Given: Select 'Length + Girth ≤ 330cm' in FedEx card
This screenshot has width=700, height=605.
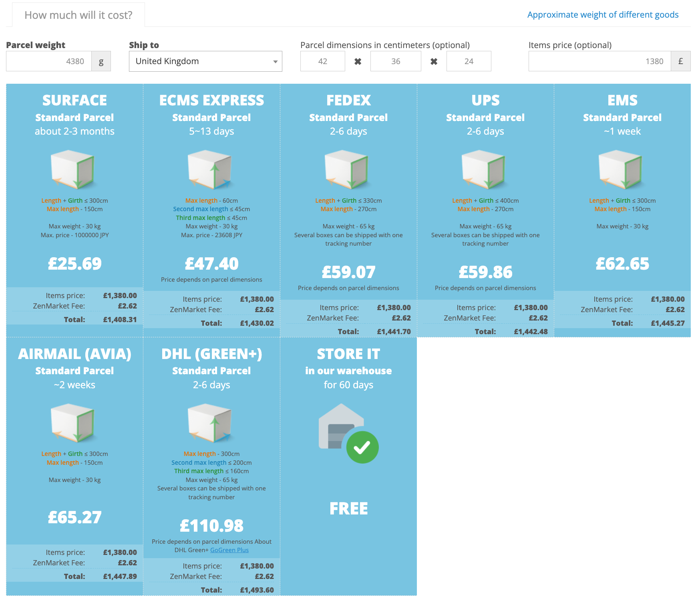Looking at the screenshot, I should click(x=349, y=201).
